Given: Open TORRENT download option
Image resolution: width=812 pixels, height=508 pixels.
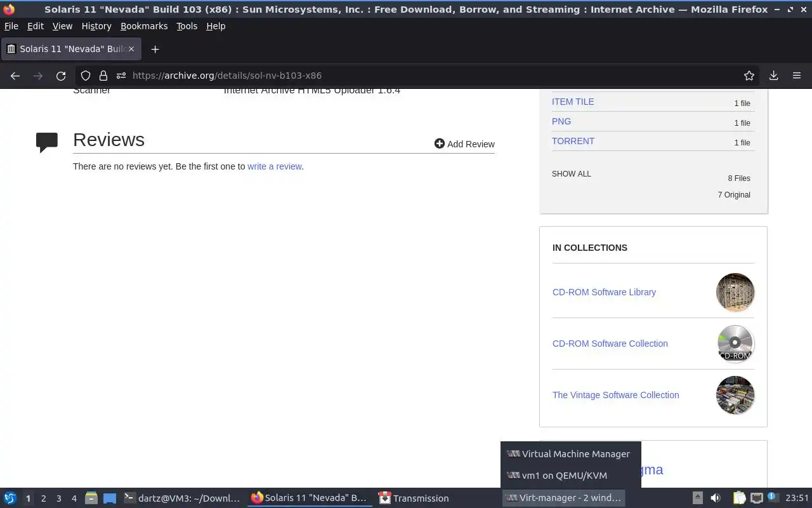Looking at the screenshot, I should tap(573, 141).
